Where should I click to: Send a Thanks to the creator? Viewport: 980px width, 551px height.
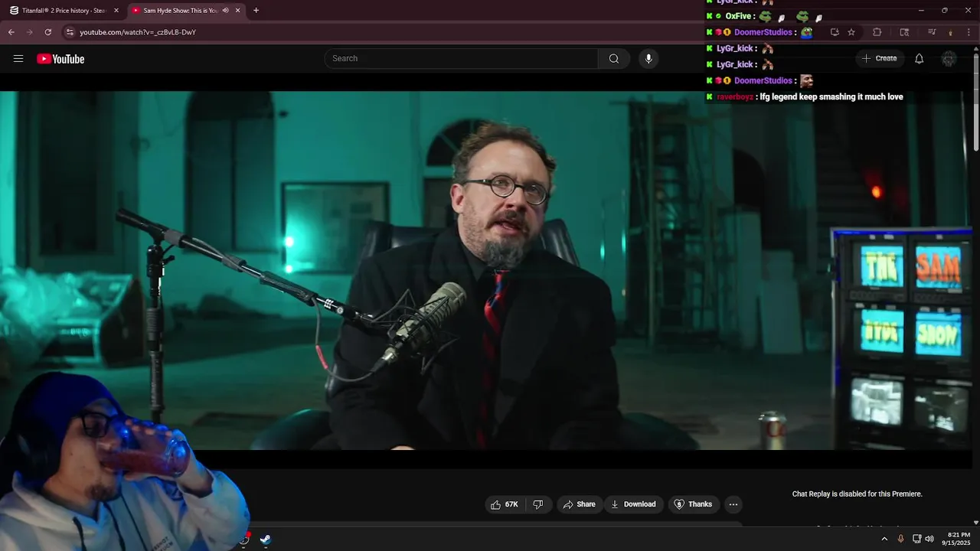[693, 504]
